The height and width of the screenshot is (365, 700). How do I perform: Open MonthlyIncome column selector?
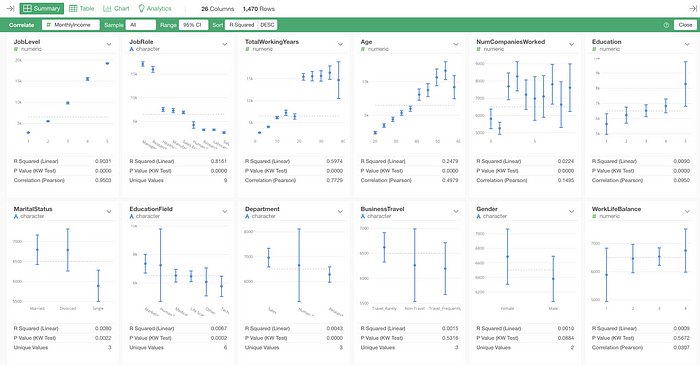(71, 25)
